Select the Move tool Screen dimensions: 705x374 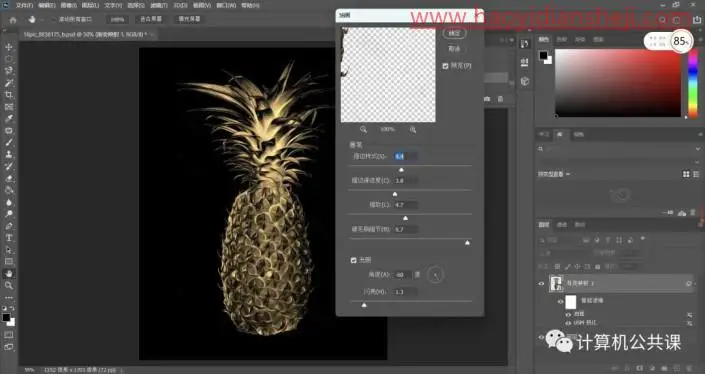click(9, 47)
